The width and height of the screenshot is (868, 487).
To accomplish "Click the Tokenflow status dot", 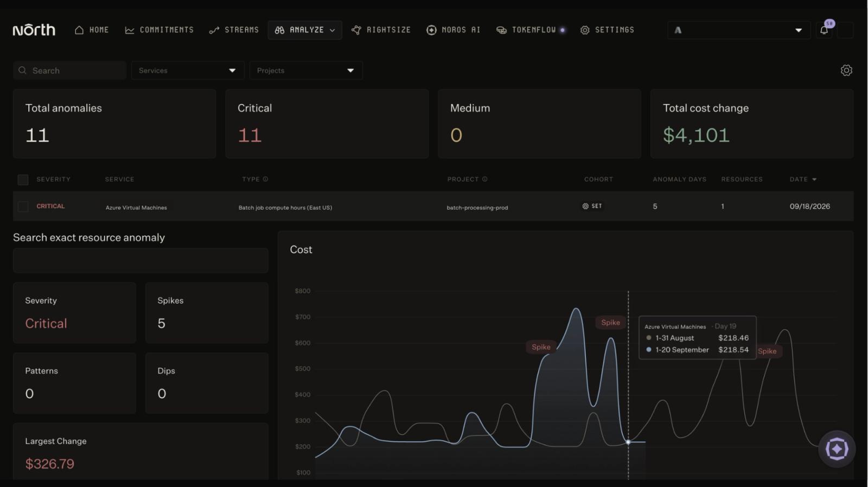I will [563, 30].
